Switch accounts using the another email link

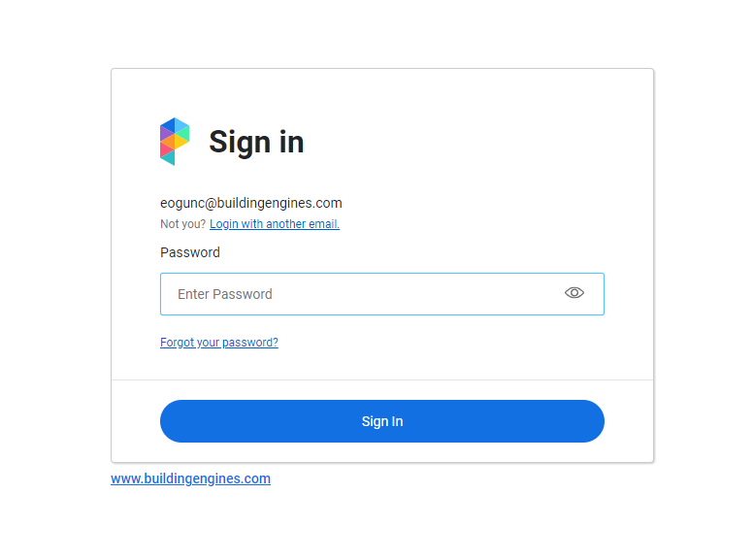pyautogui.click(x=275, y=224)
